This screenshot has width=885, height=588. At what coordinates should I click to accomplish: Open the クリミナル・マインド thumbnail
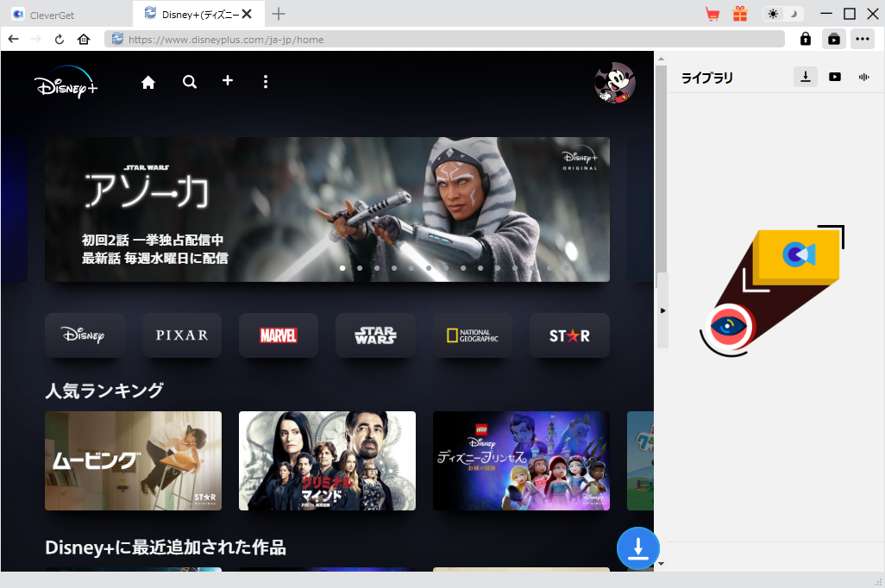click(328, 460)
